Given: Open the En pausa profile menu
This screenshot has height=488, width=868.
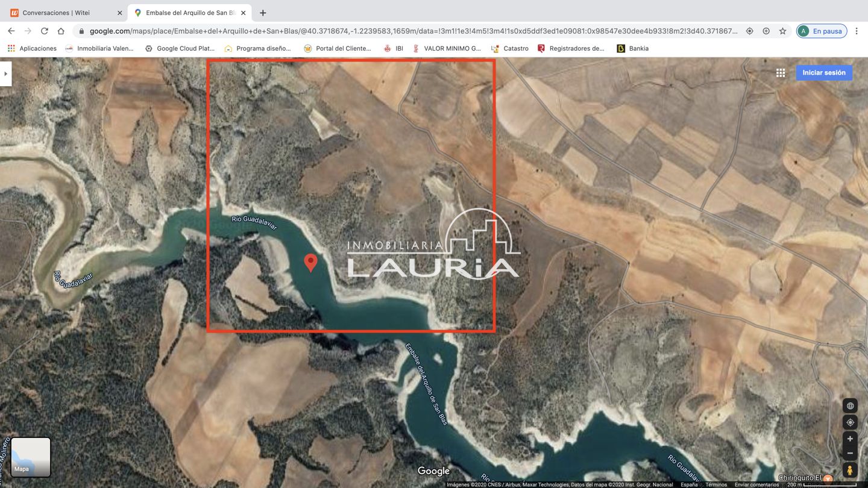Looking at the screenshot, I should point(821,31).
